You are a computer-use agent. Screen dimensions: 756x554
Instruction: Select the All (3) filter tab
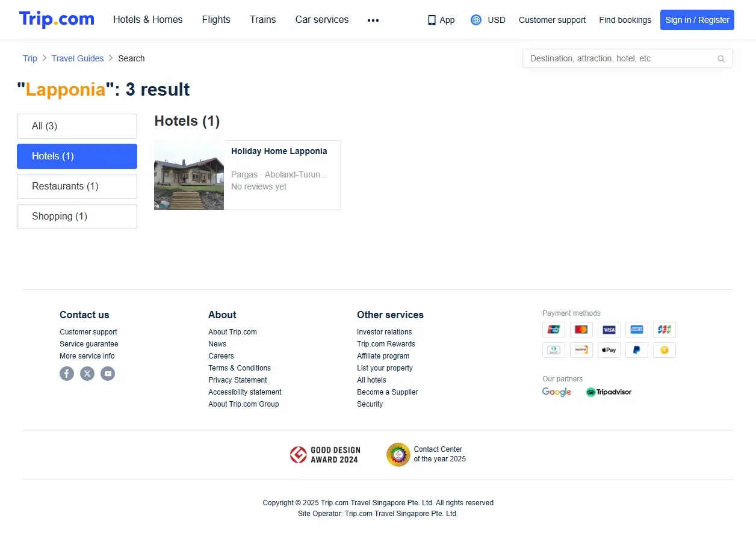77,126
